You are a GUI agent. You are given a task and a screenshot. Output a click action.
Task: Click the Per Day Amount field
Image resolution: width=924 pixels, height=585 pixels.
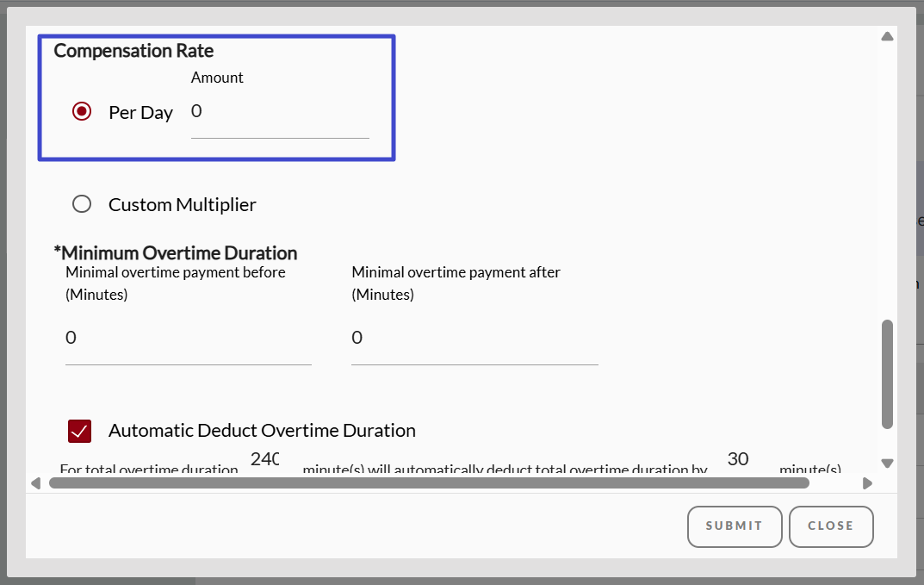[279, 113]
